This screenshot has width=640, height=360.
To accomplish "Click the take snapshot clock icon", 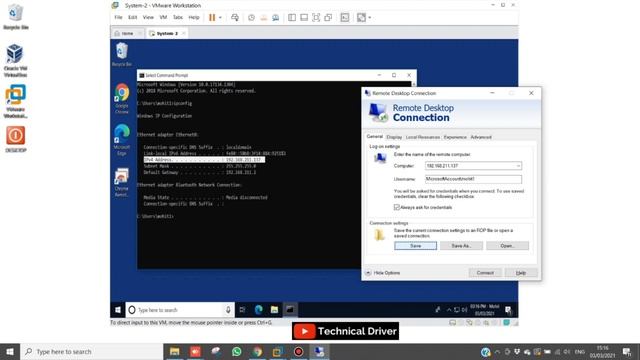I will (x=251, y=18).
